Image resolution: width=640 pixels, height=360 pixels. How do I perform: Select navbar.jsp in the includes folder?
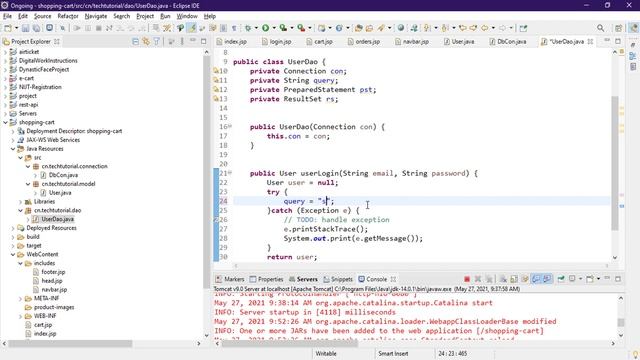click(x=54, y=290)
